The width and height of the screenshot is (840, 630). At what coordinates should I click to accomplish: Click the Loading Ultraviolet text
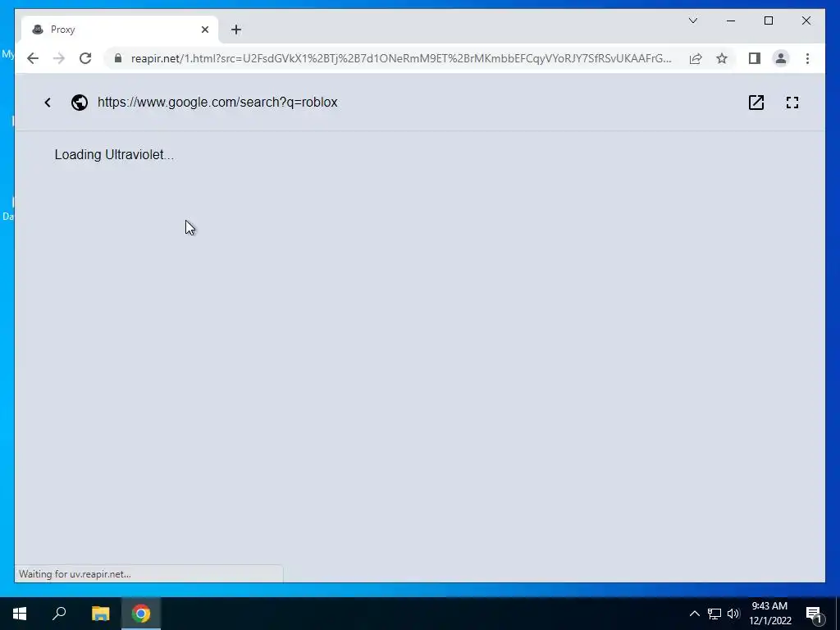point(114,155)
